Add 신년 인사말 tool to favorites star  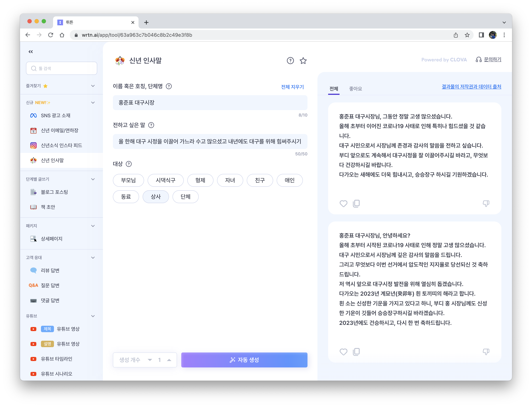tap(303, 61)
